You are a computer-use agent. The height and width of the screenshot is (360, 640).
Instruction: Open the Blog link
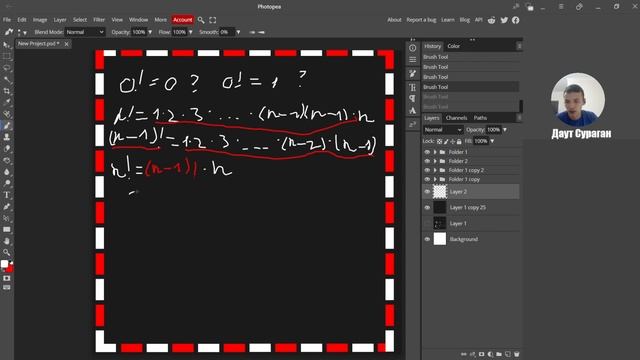464,20
